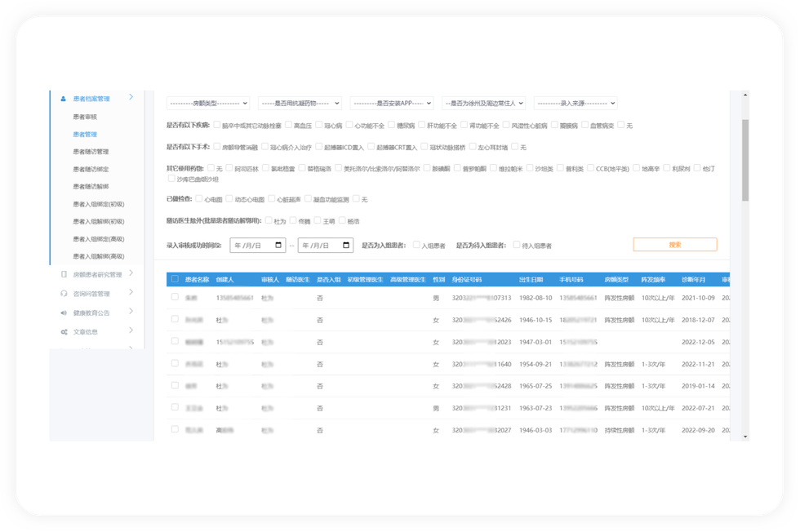Click the 持续性房颤 type cell
800x532 pixels.
pos(620,431)
